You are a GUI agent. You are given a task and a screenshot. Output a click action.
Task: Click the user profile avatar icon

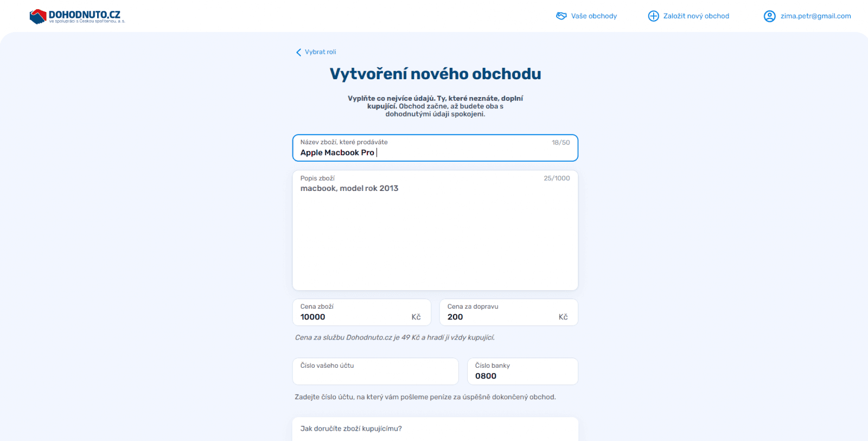click(x=770, y=16)
